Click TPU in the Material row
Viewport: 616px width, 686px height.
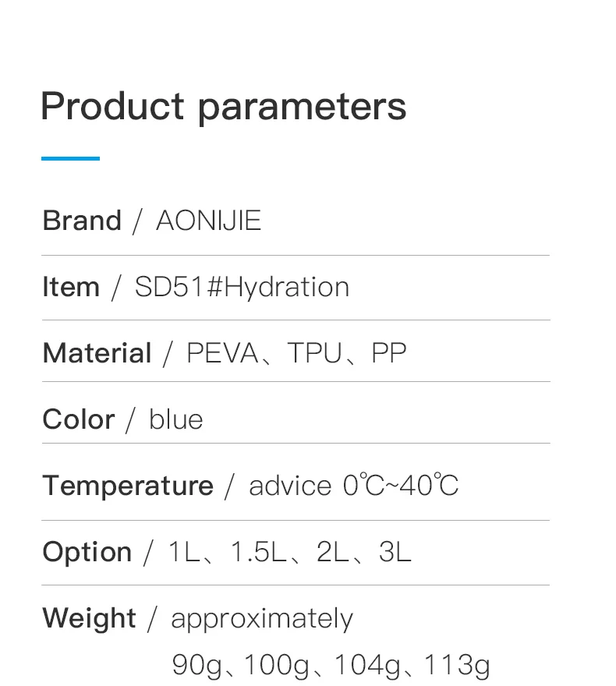[315, 353]
